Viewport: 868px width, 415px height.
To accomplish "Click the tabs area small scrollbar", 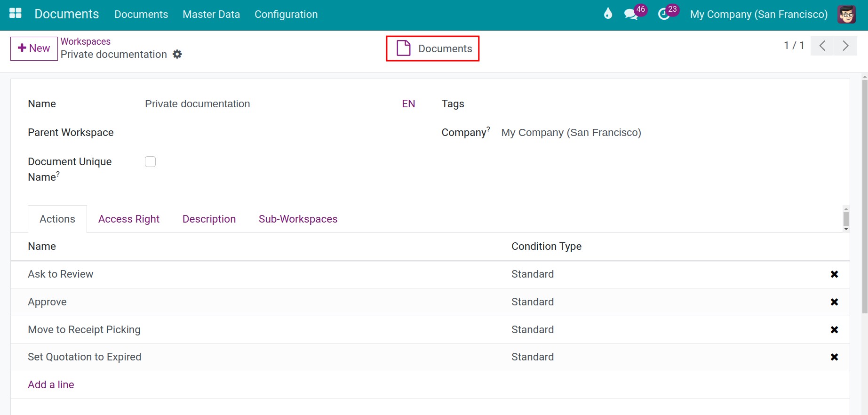I will coord(846,219).
